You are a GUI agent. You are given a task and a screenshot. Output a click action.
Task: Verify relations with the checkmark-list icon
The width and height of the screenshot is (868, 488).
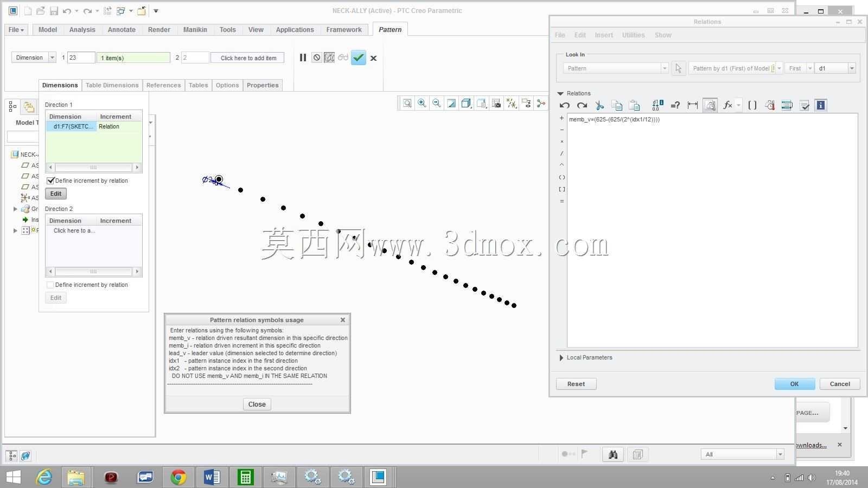pyautogui.click(x=805, y=105)
